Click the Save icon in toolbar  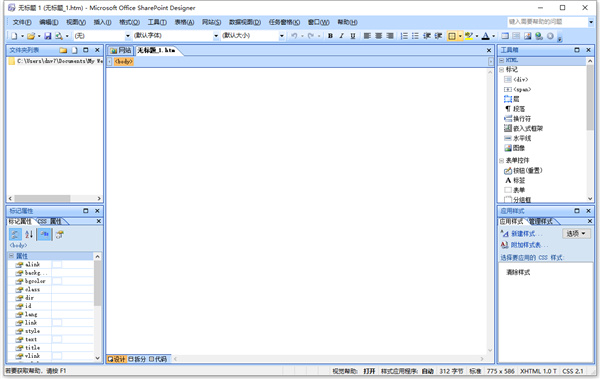coord(48,36)
